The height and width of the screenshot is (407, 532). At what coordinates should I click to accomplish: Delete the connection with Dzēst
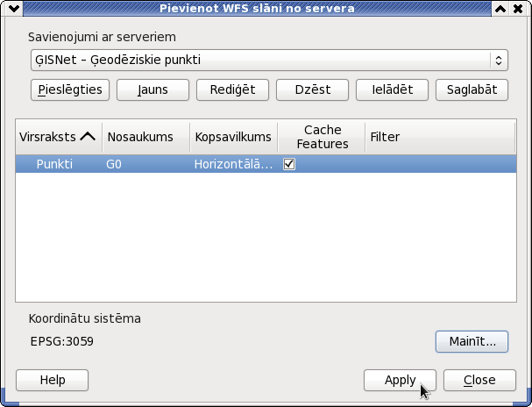pos(312,90)
